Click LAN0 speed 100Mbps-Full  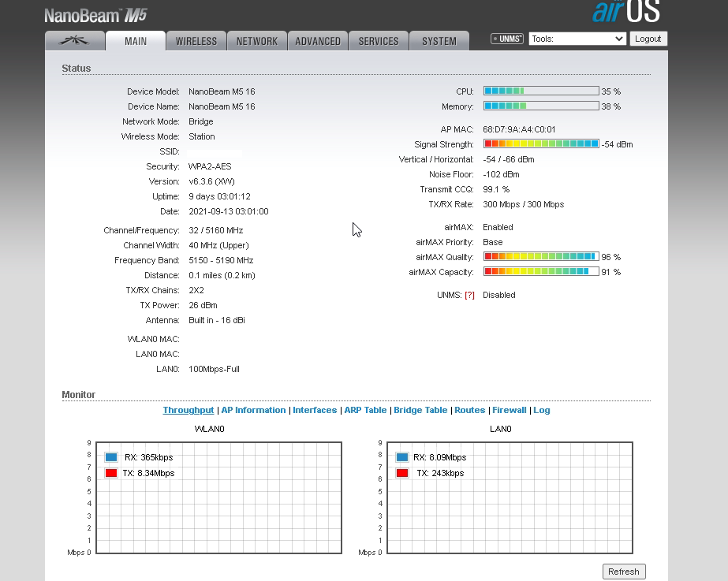click(x=214, y=370)
